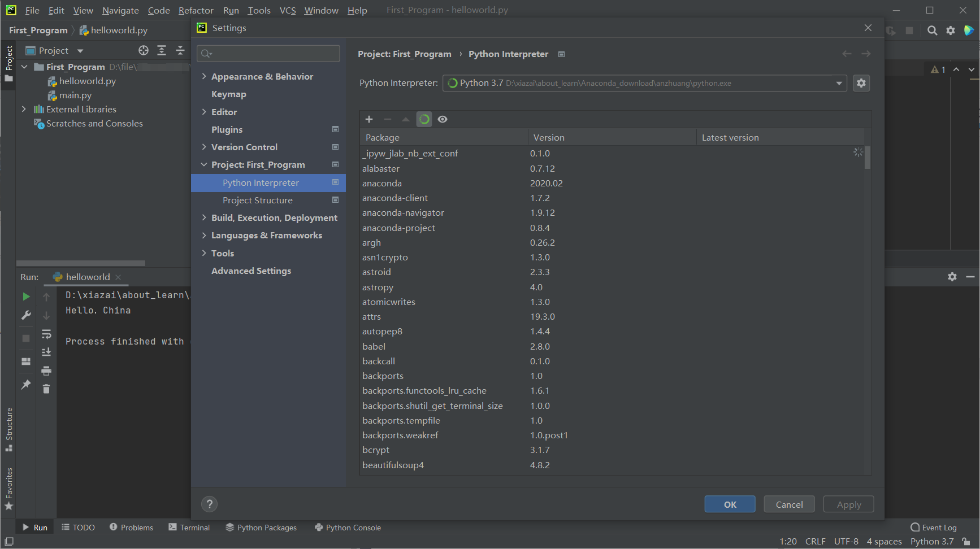Collapse the First_Program project folder
Screen dimensions: 980x549
pyautogui.click(x=24, y=67)
